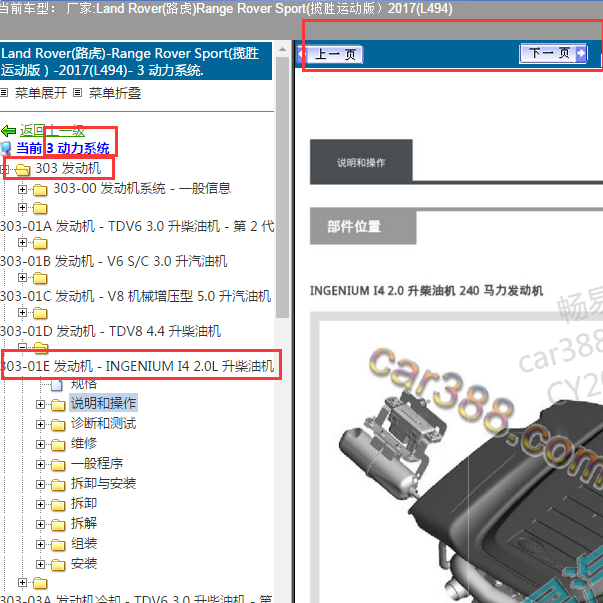Image resolution: width=603 pixels, height=603 pixels.
Task: Expand the 303-01C V8 node
Action: click(22, 278)
